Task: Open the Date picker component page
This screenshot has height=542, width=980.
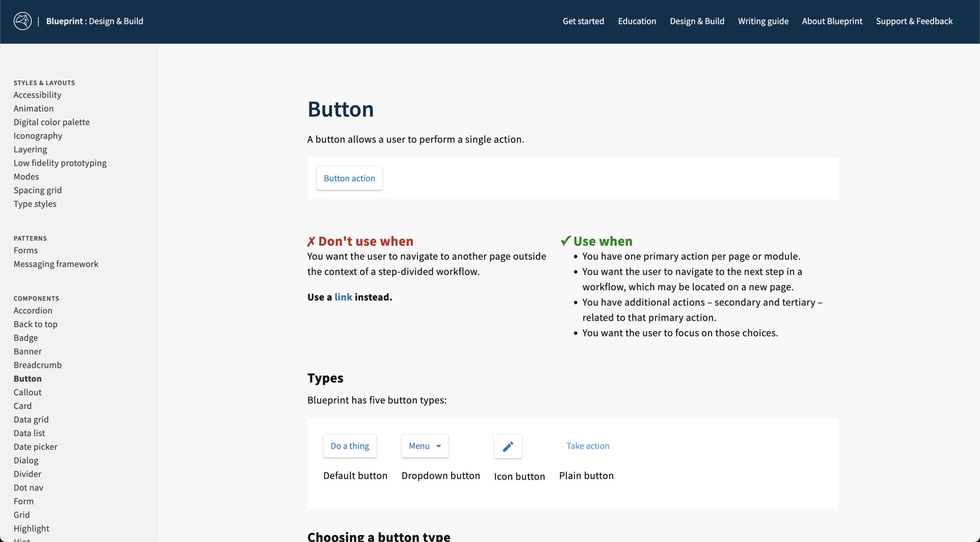Action: [35, 446]
